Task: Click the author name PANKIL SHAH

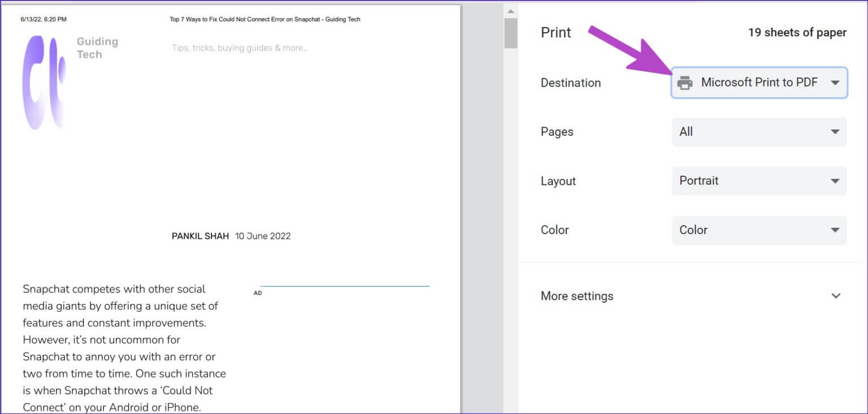Action: pyautogui.click(x=200, y=236)
